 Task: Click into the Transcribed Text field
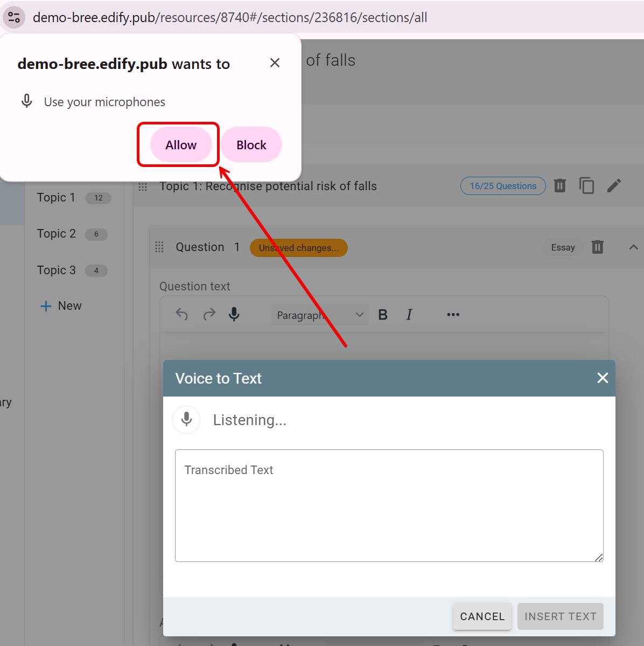tap(389, 505)
